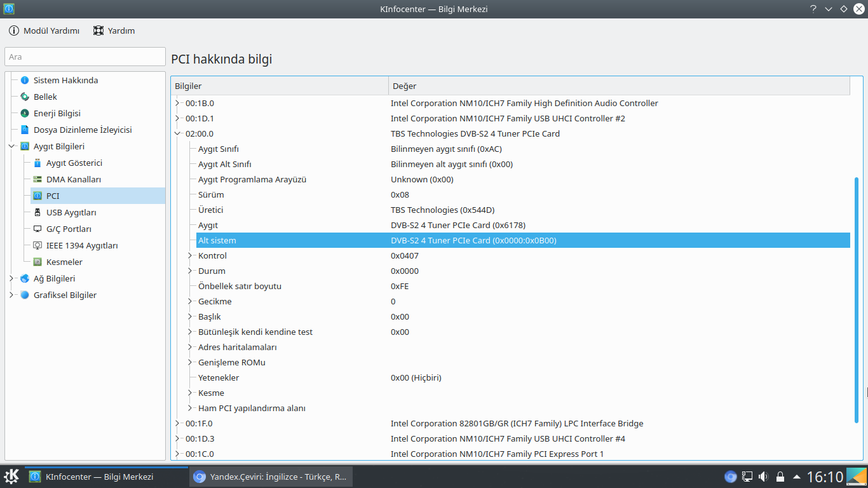
Task: Expand the 00:1C.0 device row
Action: click(177, 454)
